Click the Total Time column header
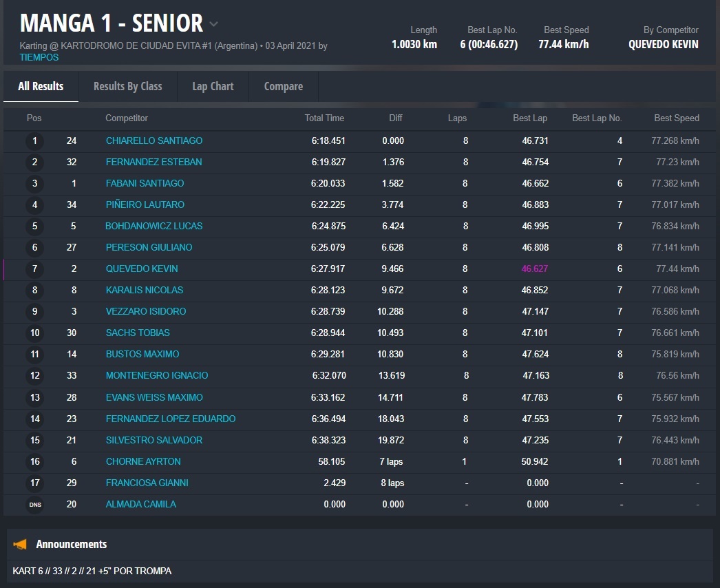The height and width of the screenshot is (588, 720). pyautogui.click(x=324, y=118)
